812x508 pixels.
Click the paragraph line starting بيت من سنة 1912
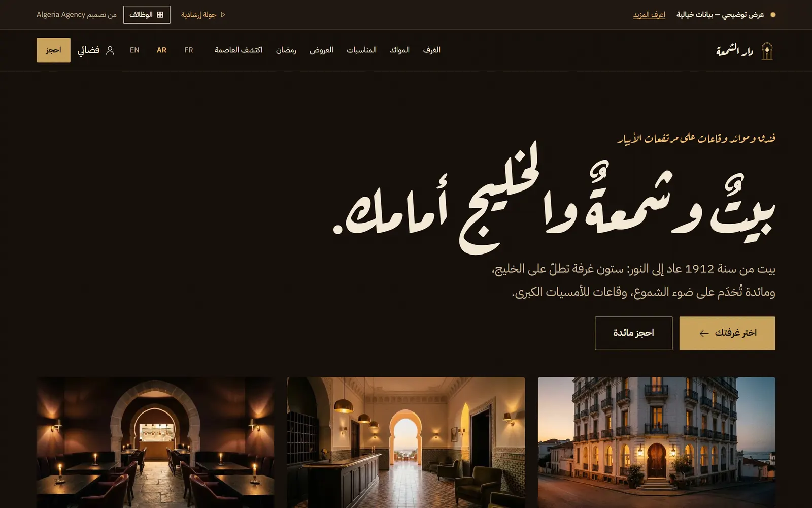(x=633, y=269)
